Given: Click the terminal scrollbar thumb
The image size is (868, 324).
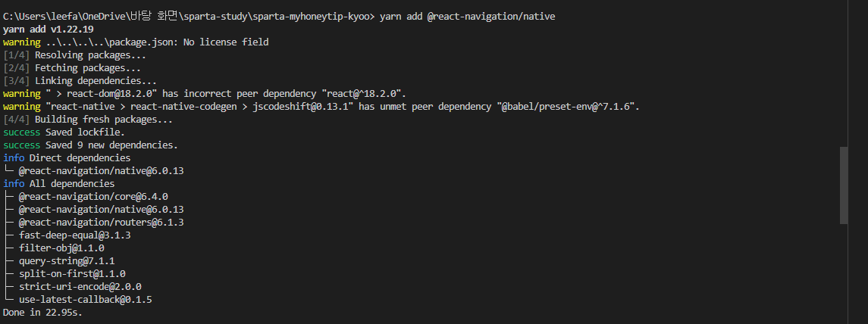Looking at the screenshot, I should (x=844, y=185).
